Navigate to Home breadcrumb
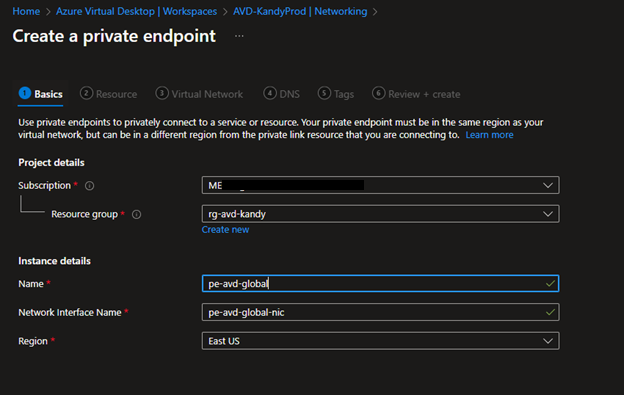624x395 pixels. pos(26,11)
